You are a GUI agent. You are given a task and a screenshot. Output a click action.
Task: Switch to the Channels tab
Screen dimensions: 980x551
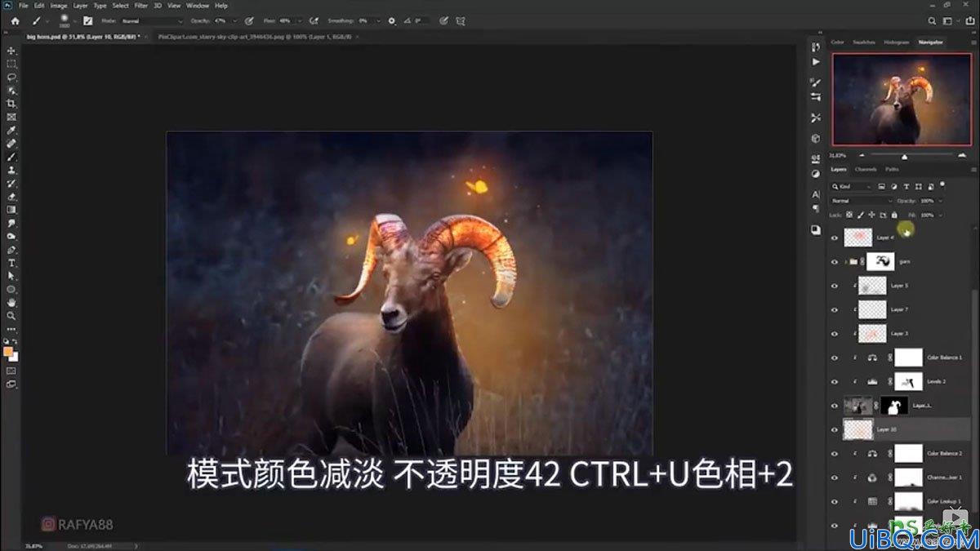865,169
